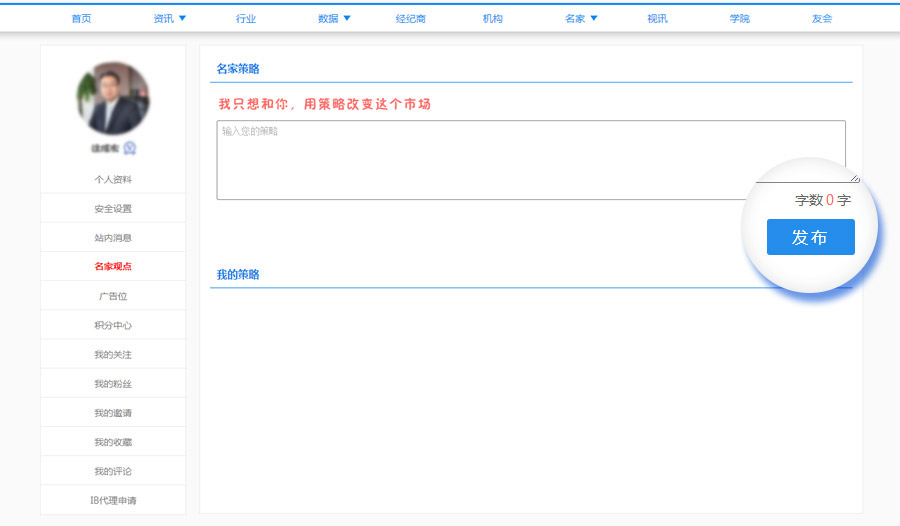Viewport: 900px width, 526px height.
Task: Open IB代理申请 in the sidebar
Action: click(113, 500)
